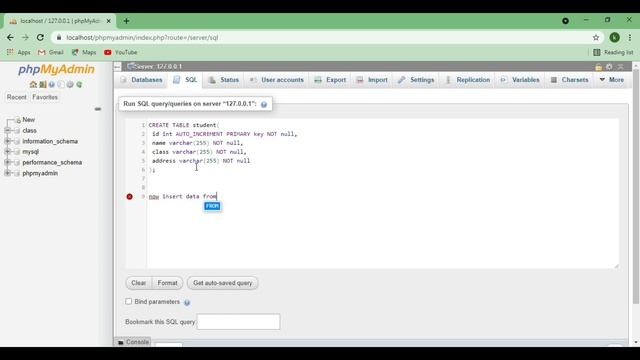640x360 pixels.
Task: Open help icon next to Bind parameters
Action: point(187,302)
